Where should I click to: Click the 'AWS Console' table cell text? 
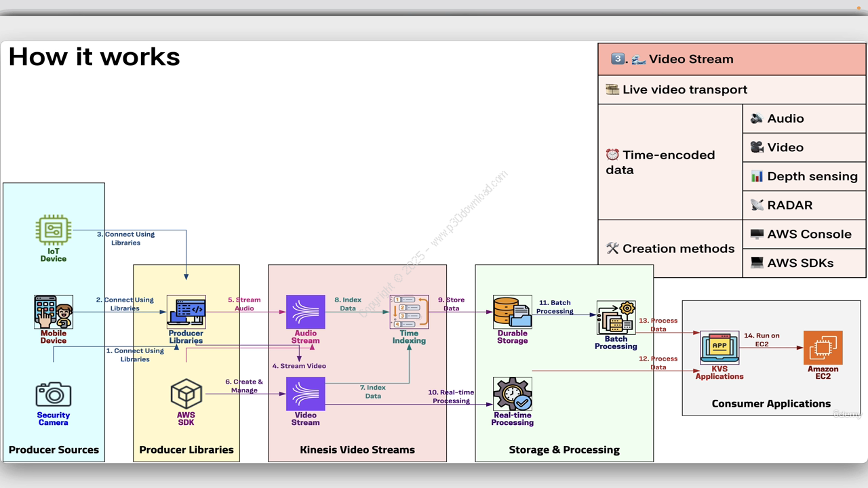click(810, 234)
